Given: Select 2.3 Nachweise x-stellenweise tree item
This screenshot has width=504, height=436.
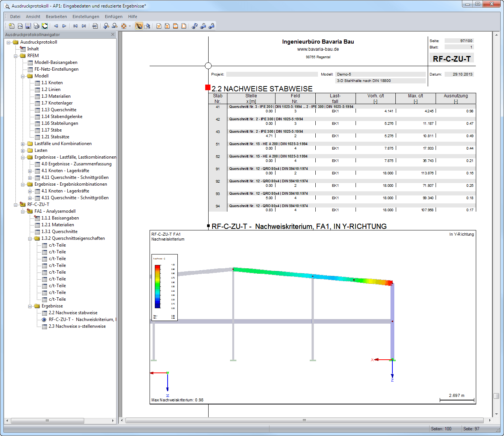Looking at the screenshot, I should click(x=77, y=326).
